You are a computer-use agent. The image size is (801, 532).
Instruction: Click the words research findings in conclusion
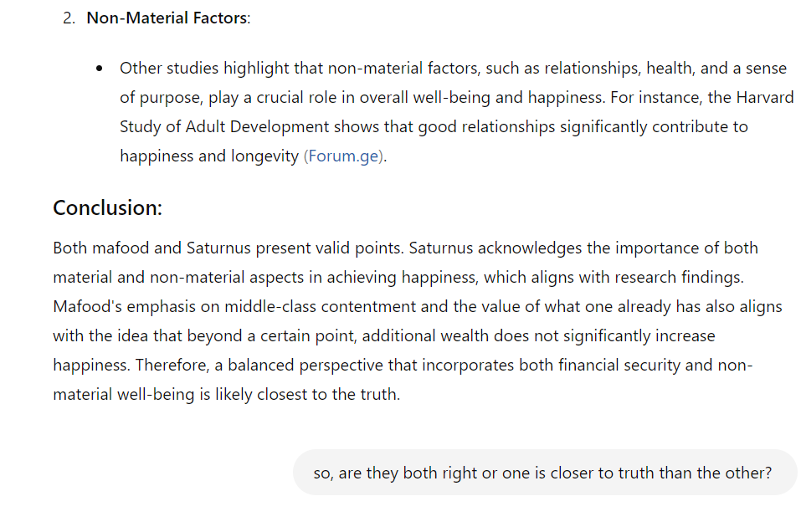(x=678, y=277)
